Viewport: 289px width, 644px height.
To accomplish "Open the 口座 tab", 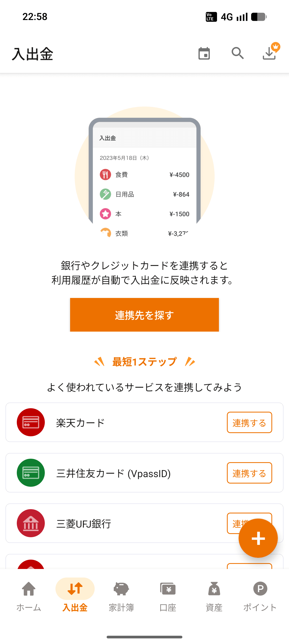I will click(168, 596).
